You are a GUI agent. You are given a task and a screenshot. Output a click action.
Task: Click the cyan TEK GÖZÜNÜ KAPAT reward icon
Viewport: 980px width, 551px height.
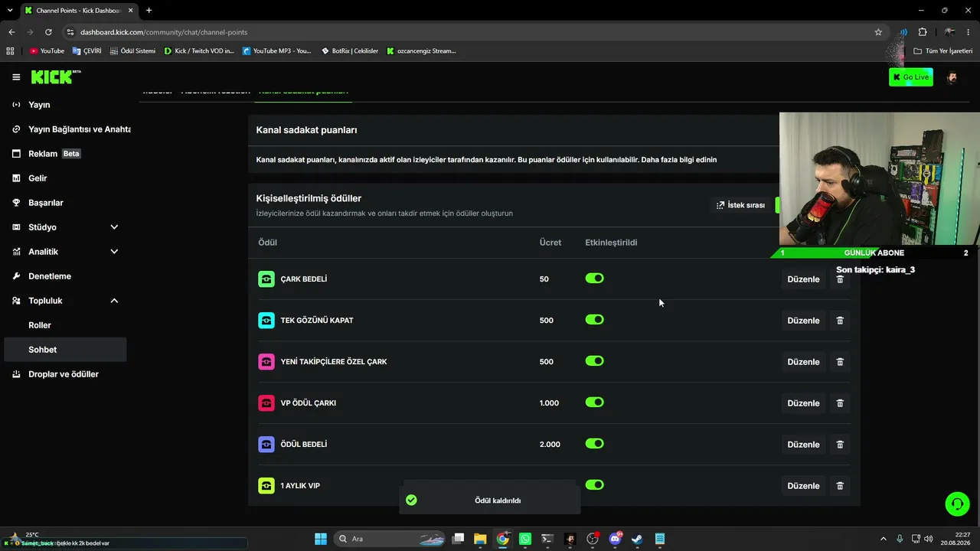[x=266, y=321]
